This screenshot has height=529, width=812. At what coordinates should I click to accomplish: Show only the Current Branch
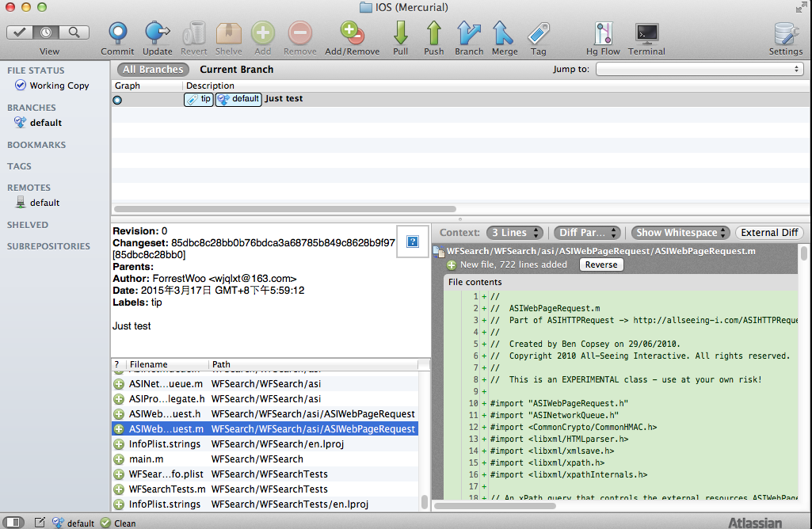(x=237, y=70)
